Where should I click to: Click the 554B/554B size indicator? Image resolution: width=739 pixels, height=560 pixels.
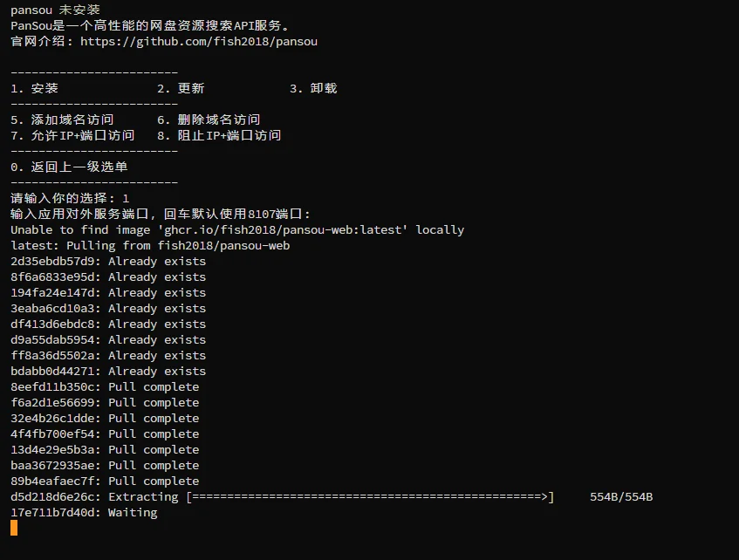point(621,496)
